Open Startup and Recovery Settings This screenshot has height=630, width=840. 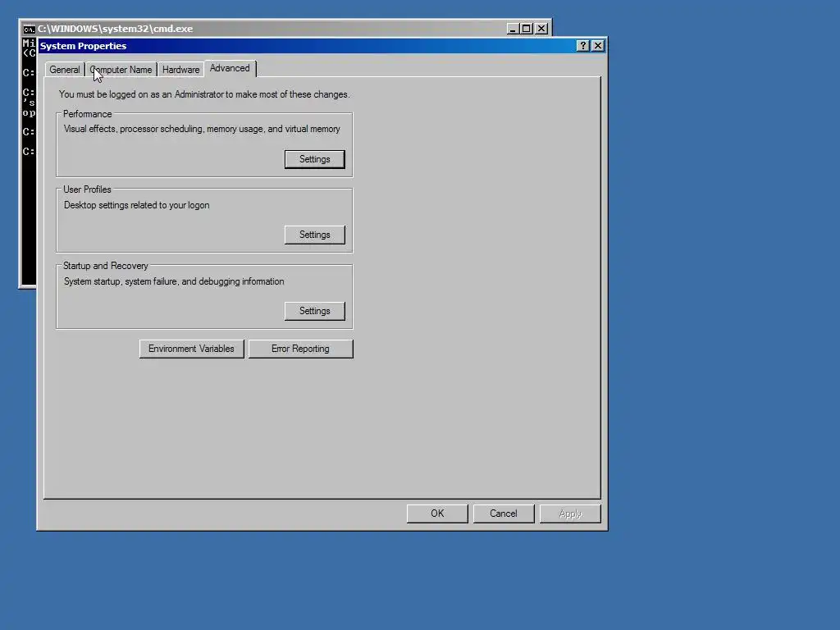[x=314, y=311]
